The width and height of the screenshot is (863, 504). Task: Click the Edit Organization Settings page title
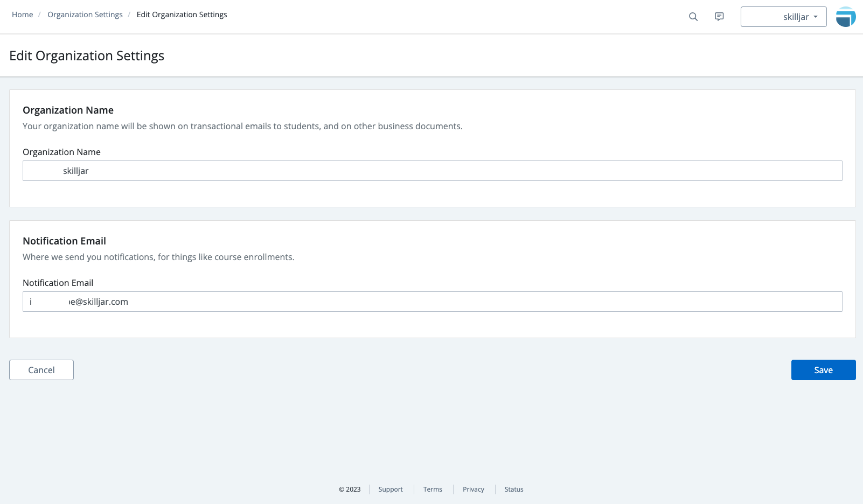coord(87,56)
